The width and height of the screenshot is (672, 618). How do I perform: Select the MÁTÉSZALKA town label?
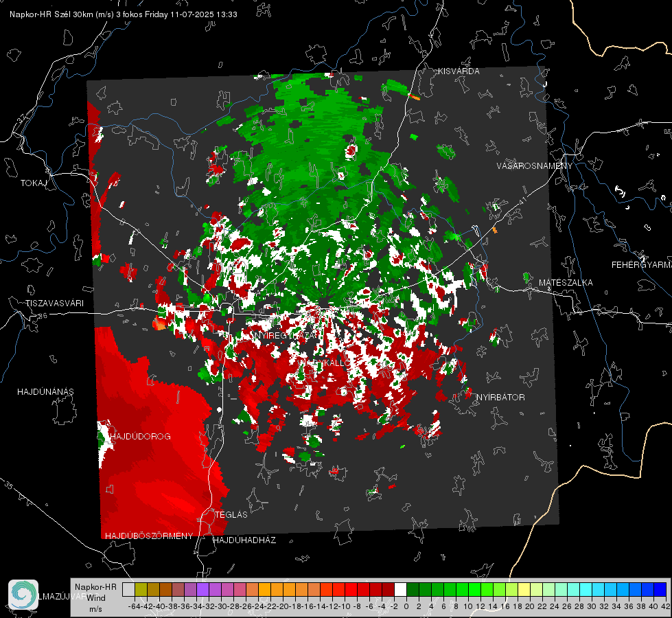point(566,283)
